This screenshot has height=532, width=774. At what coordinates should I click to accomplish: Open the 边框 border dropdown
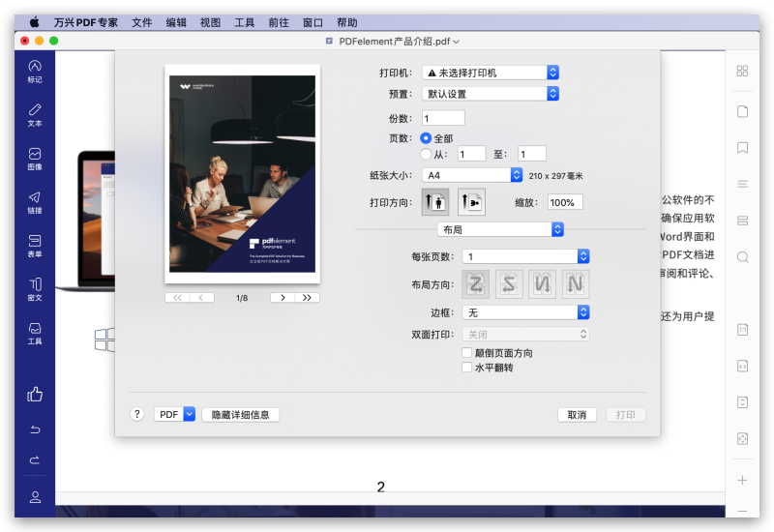[524, 312]
